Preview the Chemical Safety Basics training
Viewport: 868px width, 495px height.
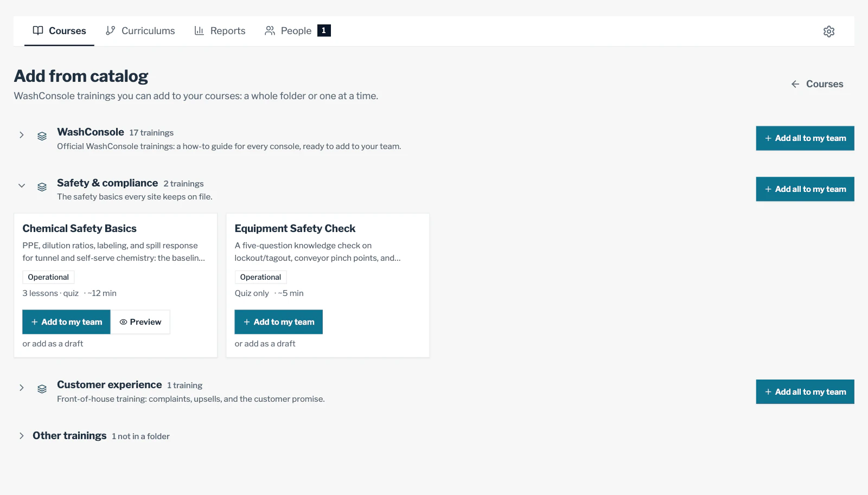pyautogui.click(x=141, y=322)
